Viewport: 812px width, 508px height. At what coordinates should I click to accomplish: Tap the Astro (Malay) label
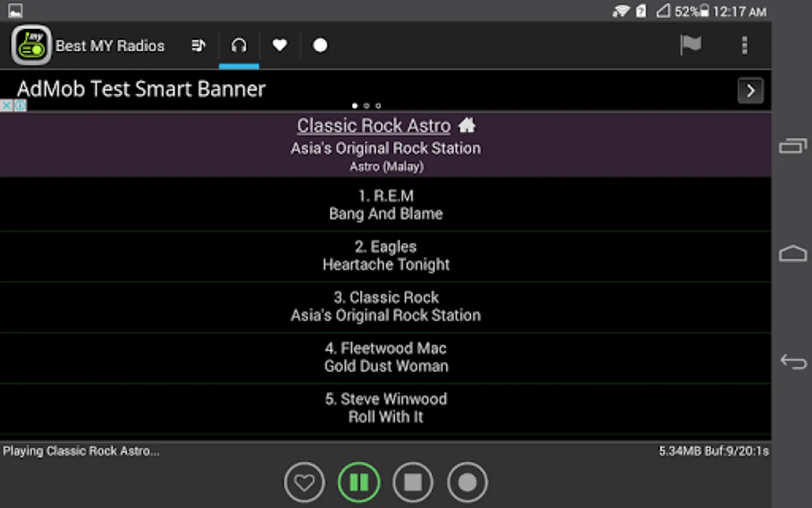(386, 167)
